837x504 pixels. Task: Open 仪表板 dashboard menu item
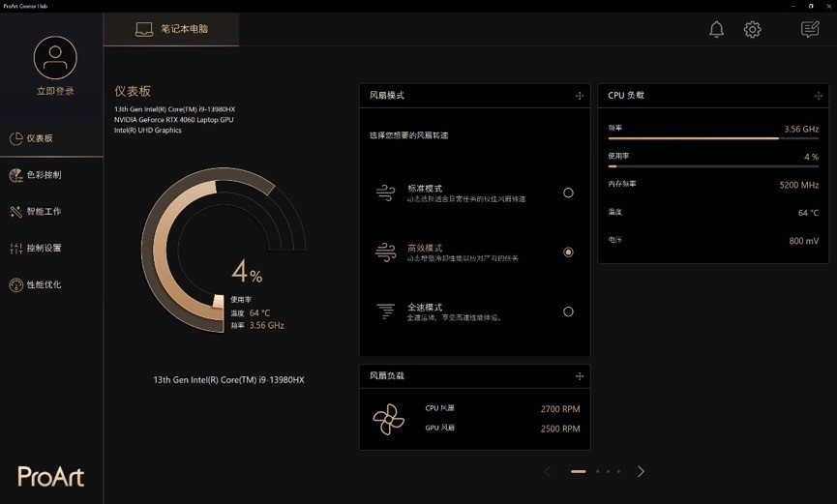[52, 138]
